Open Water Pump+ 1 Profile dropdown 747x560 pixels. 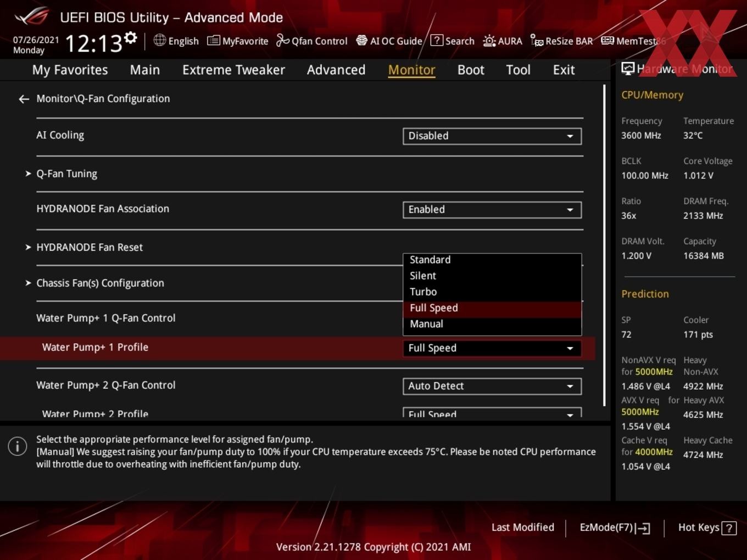(492, 348)
